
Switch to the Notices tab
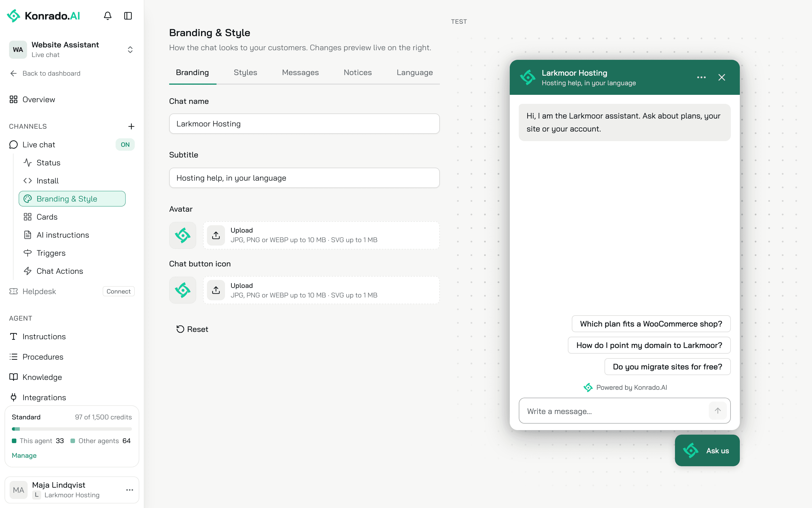point(357,73)
